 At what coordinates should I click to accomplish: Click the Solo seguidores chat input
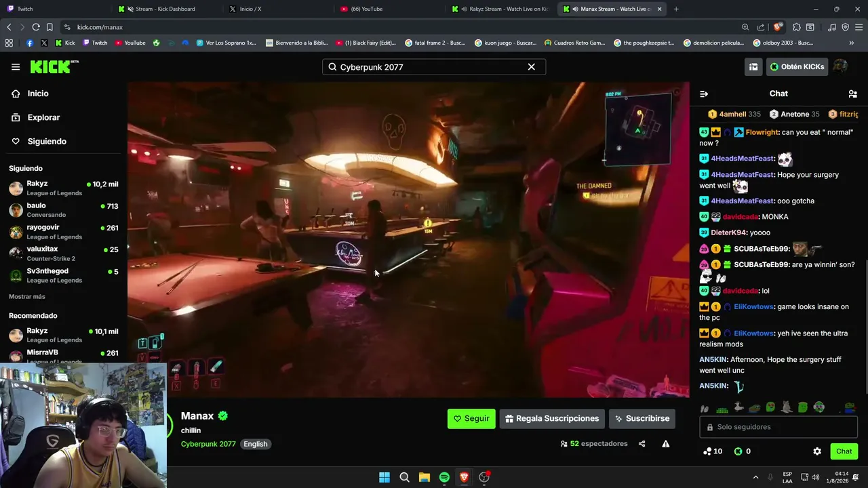(778, 427)
